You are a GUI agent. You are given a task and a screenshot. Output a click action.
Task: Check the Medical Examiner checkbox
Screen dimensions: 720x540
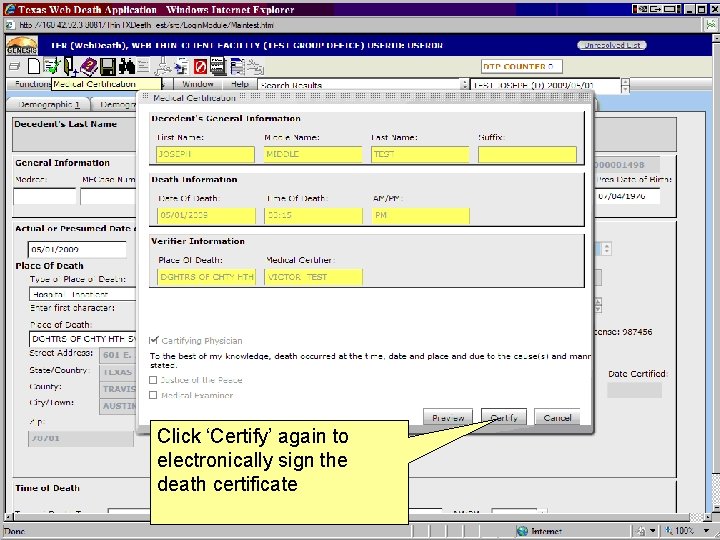click(x=153, y=395)
